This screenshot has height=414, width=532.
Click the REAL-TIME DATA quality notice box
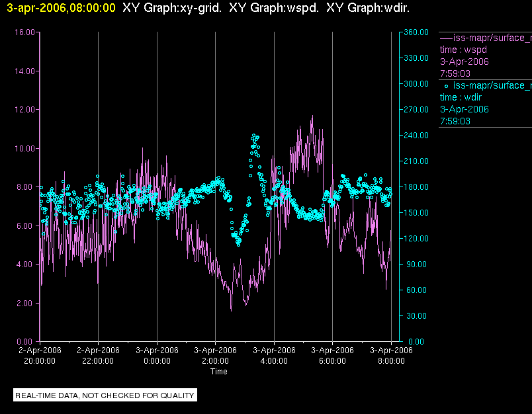point(105,395)
